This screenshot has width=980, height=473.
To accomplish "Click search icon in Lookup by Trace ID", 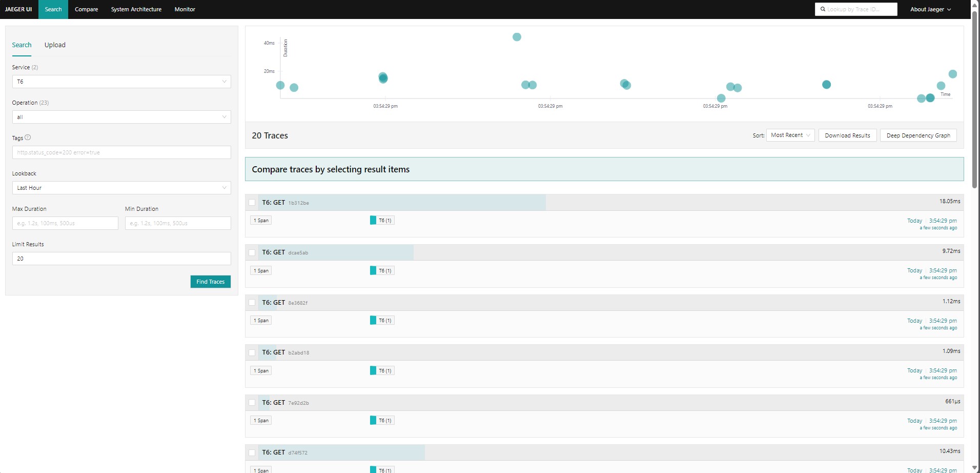I will click(x=823, y=9).
